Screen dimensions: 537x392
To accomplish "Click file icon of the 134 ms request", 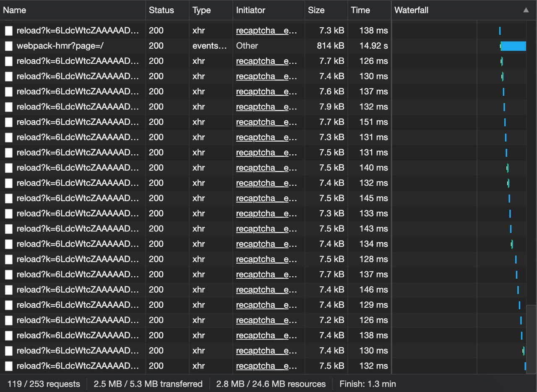I will [9, 244].
